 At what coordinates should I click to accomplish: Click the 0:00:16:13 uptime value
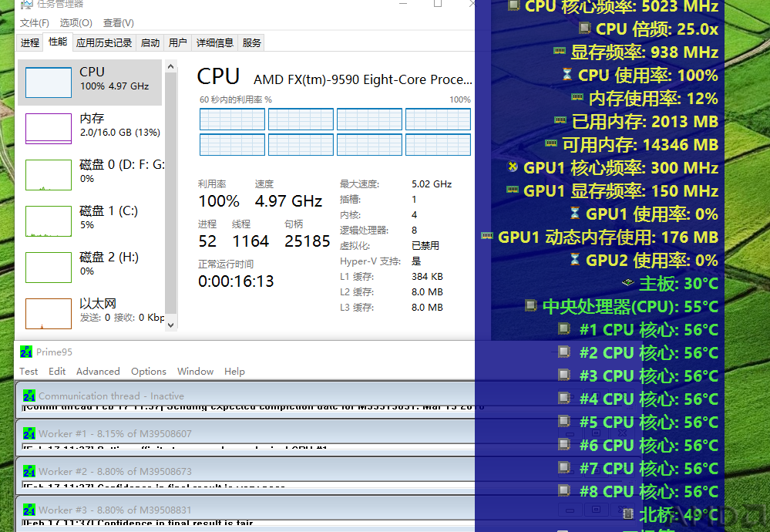[236, 281]
